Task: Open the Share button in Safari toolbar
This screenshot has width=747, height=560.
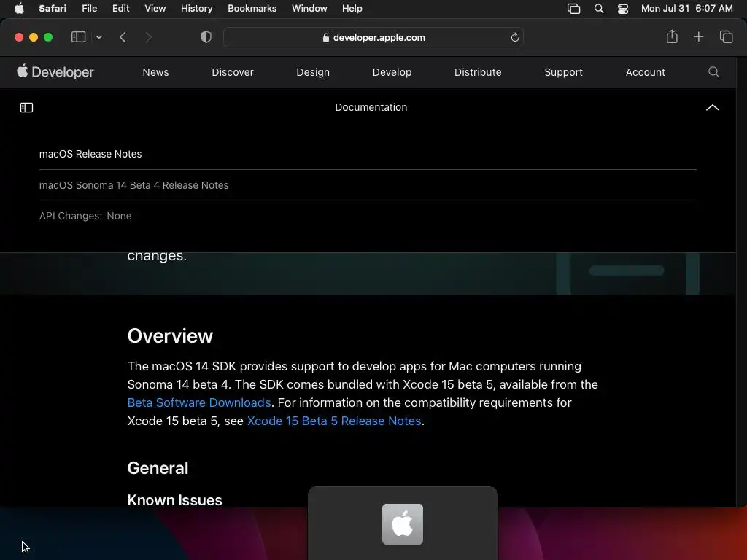Action: pyautogui.click(x=672, y=36)
